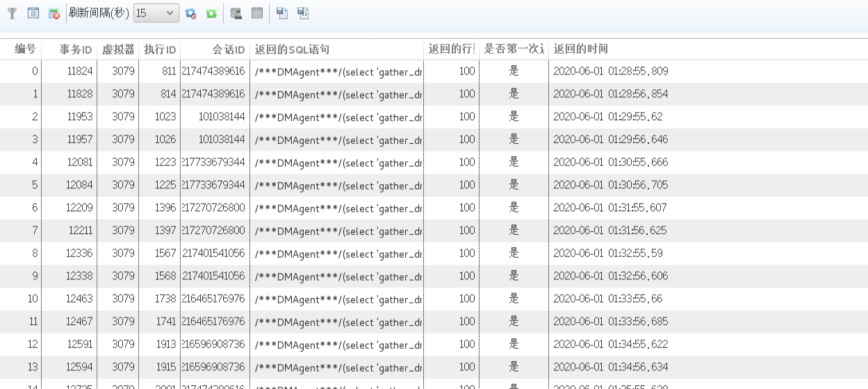Click timestamp 2020-06-01 01:32:55.59
868x389 pixels.
pyautogui.click(x=608, y=254)
